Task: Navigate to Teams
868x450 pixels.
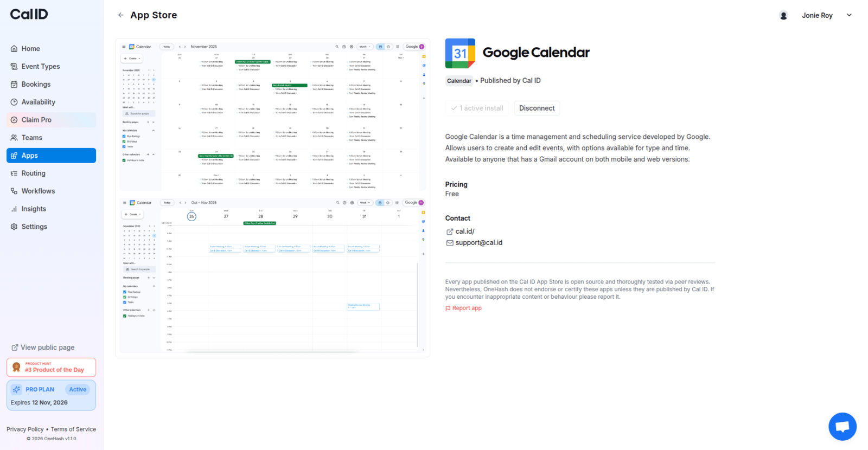Action: [51, 138]
